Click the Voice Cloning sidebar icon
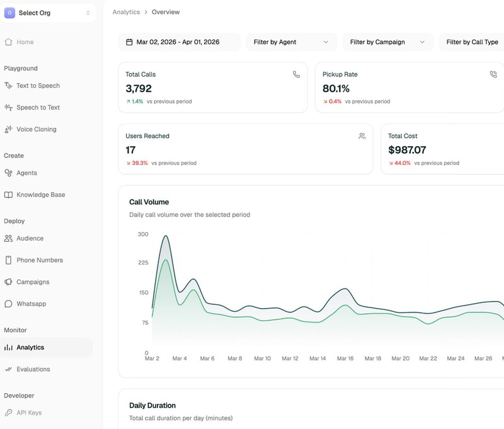This screenshot has height=429, width=504. [8, 129]
